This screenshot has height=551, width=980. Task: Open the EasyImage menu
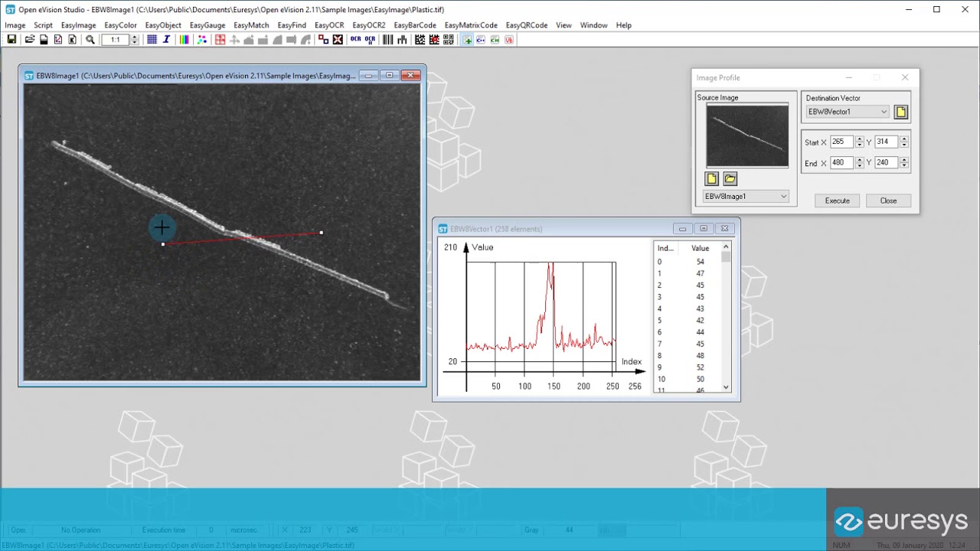point(78,25)
